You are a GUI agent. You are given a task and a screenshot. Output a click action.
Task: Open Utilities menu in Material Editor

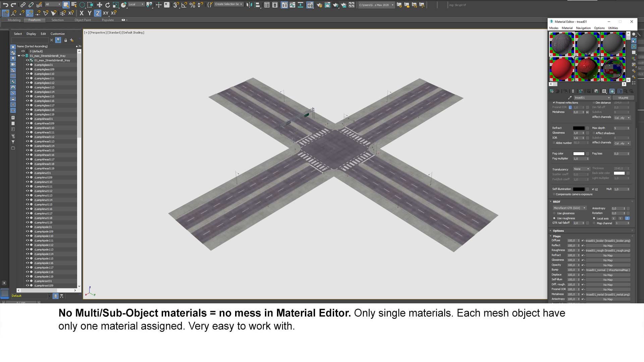(x=613, y=28)
